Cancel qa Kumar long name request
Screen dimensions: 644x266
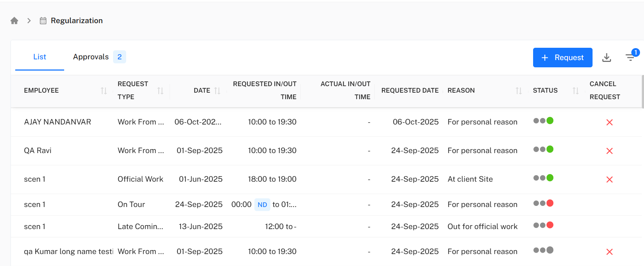[610, 252]
